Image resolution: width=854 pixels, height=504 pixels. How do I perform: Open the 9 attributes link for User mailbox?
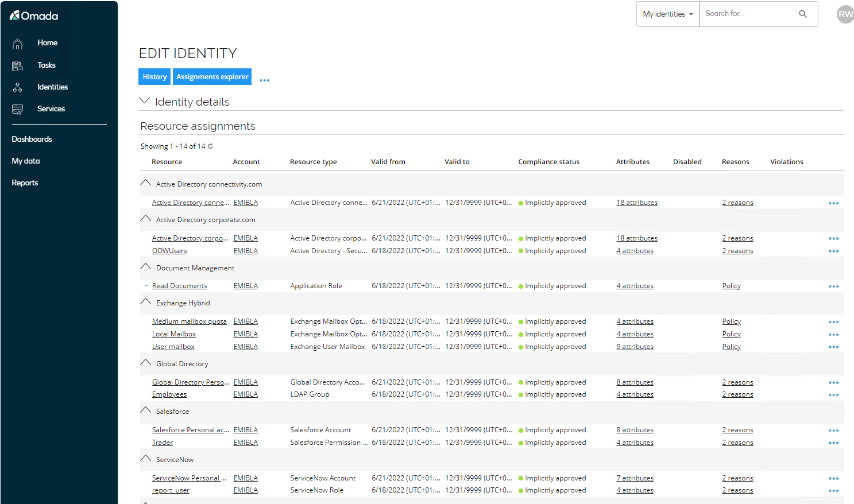(635, 347)
